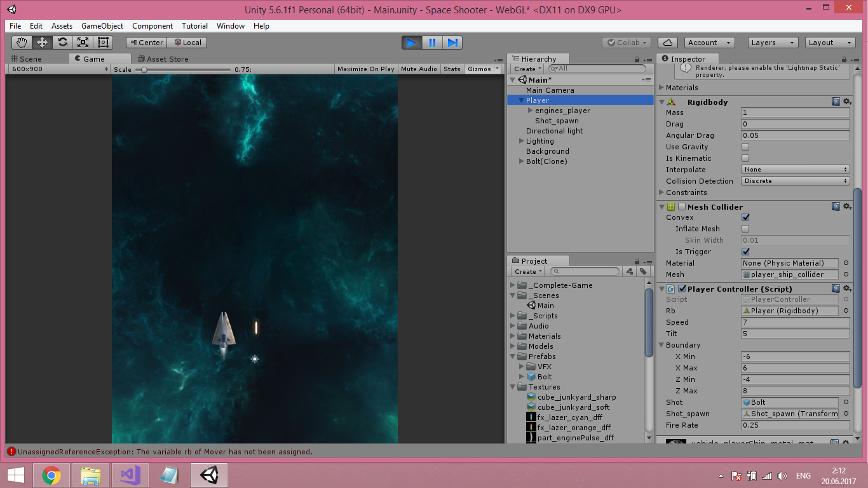Click the object picker next to Mesh field
868x488 pixels.
pyautogui.click(x=846, y=274)
